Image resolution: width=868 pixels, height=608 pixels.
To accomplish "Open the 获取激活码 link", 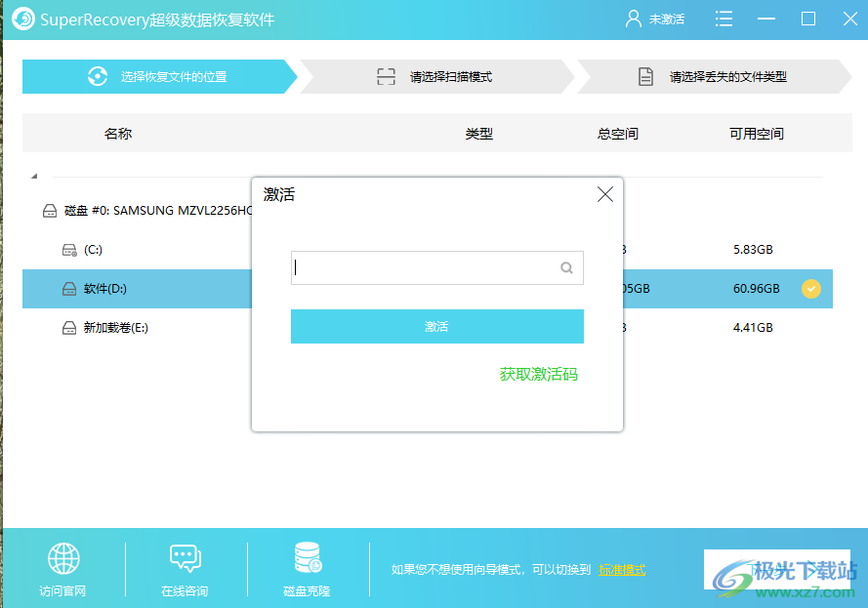I will [x=538, y=374].
